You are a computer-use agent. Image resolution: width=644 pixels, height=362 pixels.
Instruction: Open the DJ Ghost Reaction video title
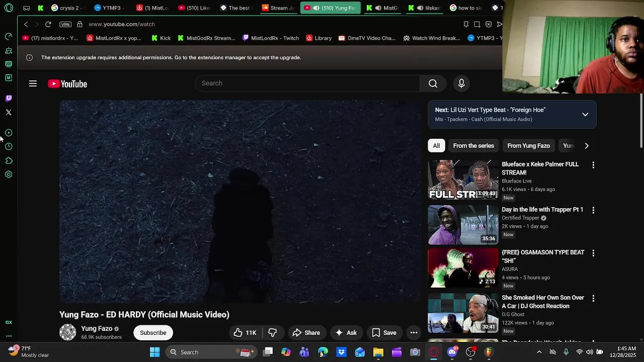(x=543, y=302)
